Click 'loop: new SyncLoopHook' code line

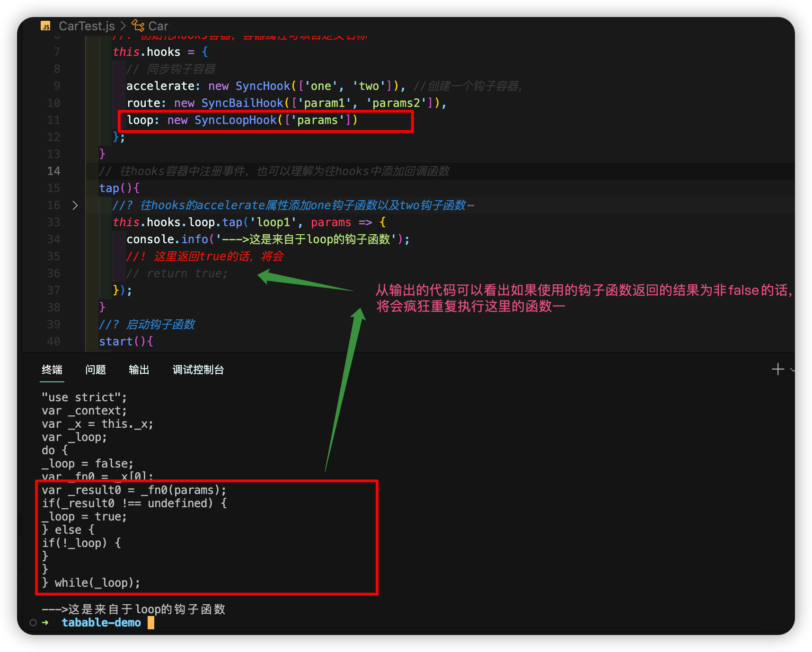(x=242, y=120)
